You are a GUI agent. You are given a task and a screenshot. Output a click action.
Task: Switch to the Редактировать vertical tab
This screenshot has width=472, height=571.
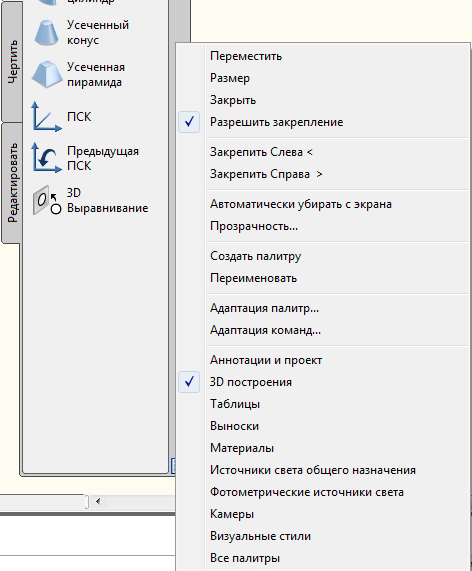tap(12, 183)
